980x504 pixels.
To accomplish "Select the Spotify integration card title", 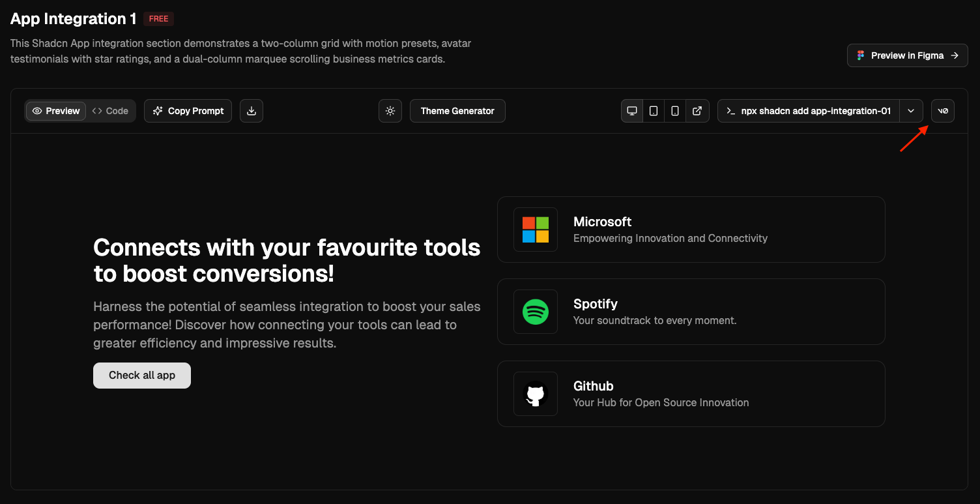I will (x=595, y=304).
